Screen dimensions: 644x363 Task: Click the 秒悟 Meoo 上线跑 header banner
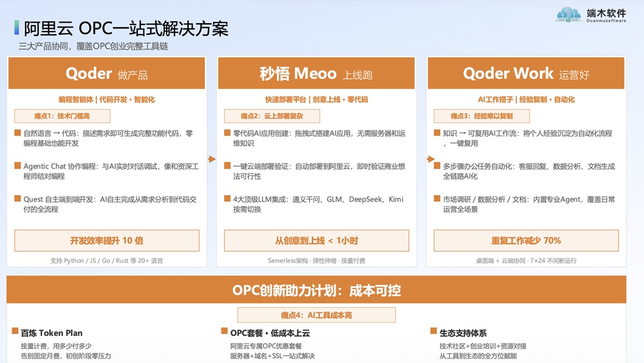(x=316, y=73)
